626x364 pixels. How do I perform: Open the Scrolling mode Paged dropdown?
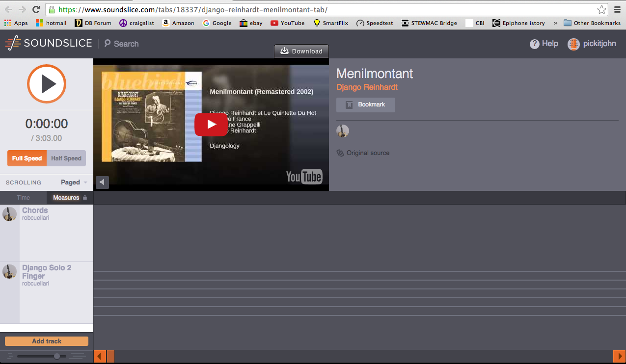[74, 182]
